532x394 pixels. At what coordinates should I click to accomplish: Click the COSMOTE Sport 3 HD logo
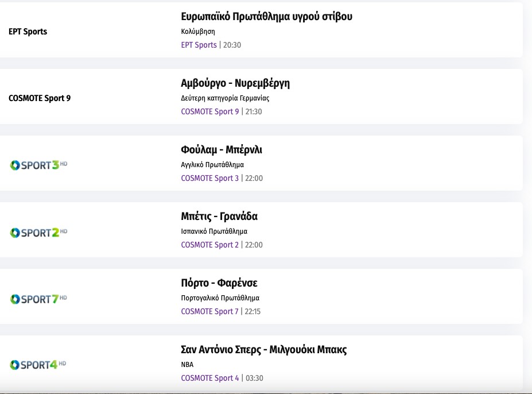pos(38,165)
